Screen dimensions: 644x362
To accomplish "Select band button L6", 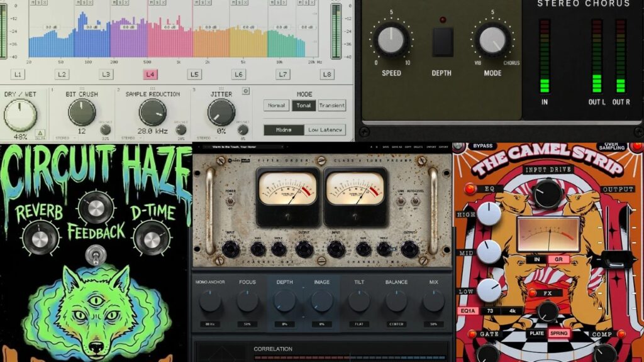I will click(x=238, y=74).
